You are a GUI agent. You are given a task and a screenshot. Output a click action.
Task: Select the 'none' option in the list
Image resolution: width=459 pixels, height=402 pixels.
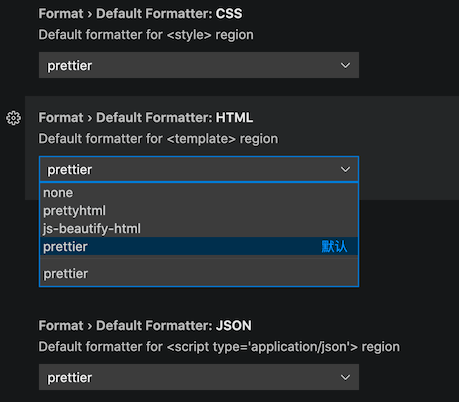click(x=199, y=193)
